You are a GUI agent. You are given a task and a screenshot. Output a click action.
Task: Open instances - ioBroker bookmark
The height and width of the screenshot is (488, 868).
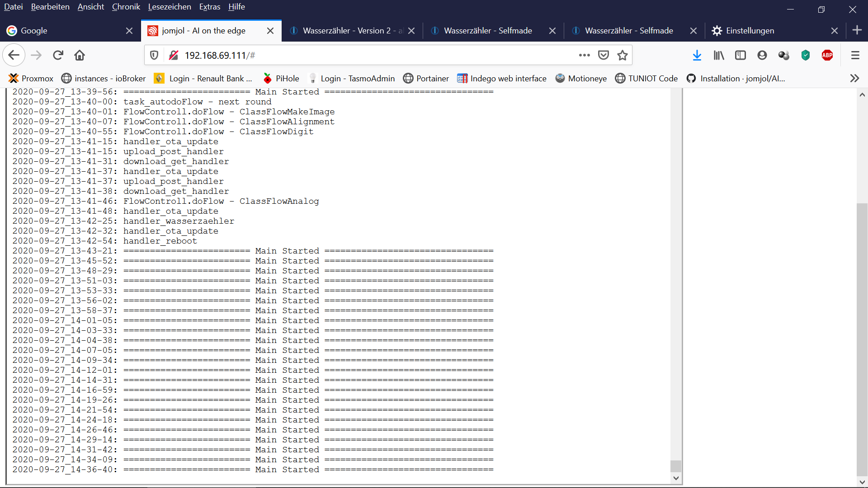pyautogui.click(x=104, y=78)
